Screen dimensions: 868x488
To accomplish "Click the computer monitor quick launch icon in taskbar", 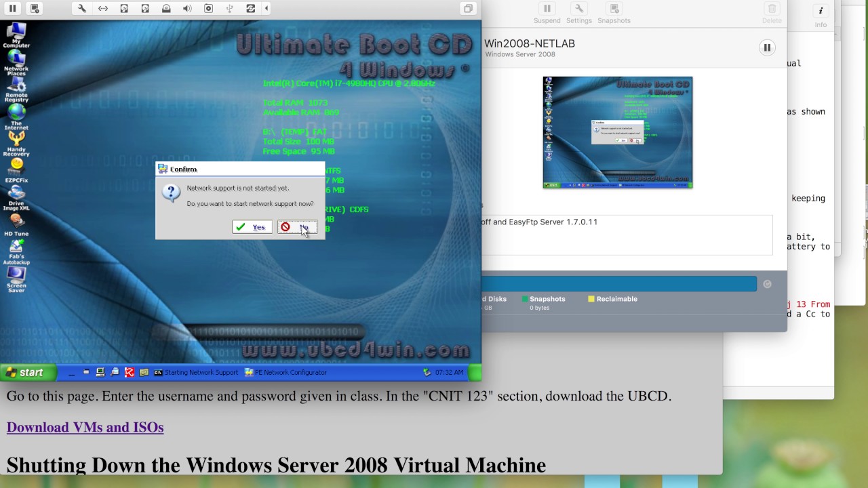I will pos(100,372).
